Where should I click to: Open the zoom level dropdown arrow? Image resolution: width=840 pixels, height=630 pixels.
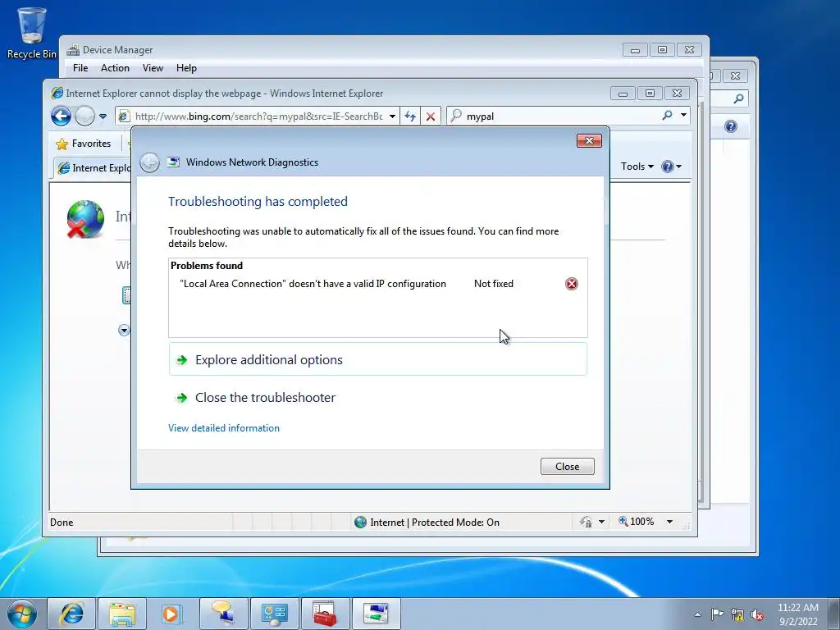669,522
